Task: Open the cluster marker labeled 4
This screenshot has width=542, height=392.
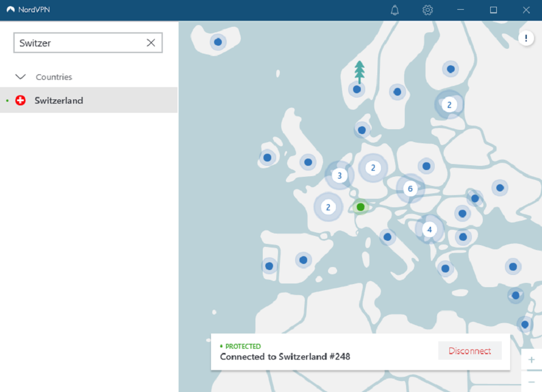Action: (x=429, y=230)
